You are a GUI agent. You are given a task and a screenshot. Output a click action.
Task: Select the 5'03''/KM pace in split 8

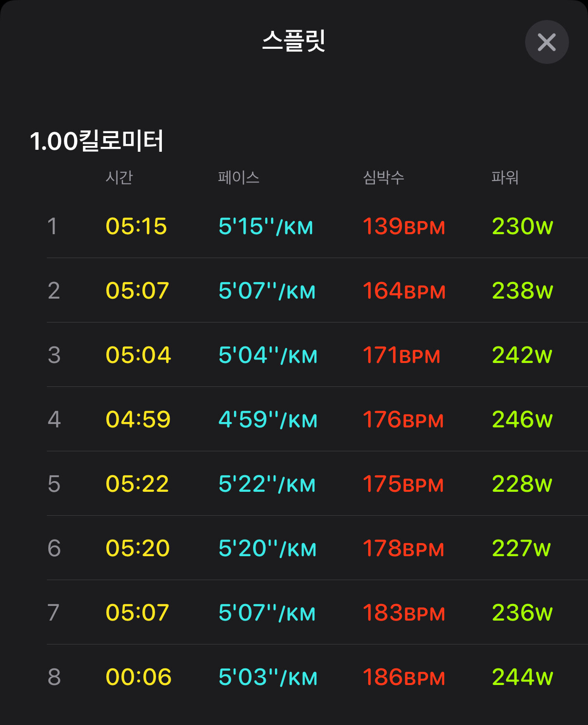coord(268,677)
